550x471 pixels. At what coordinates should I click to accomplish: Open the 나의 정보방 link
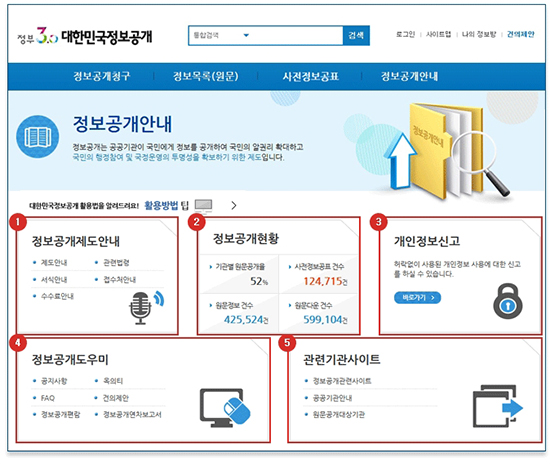click(479, 34)
